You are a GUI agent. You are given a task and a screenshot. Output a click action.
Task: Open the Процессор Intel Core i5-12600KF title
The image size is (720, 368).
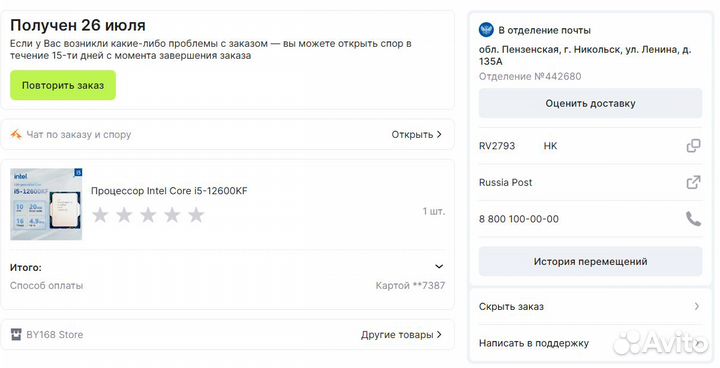tap(169, 191)
